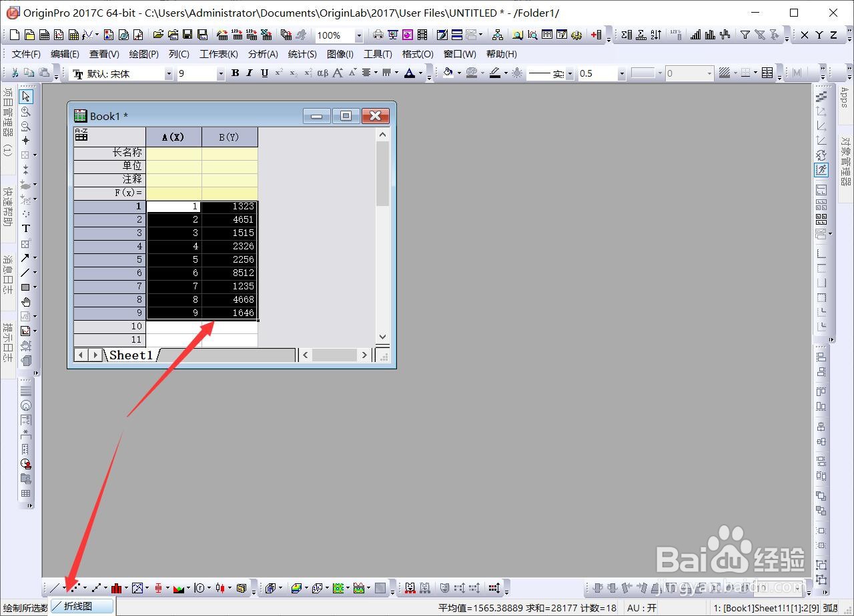The width and height of the screenshot is (854, 616).
Task: Click the AU : 开 status bar entry
Action: click(642, 608)
